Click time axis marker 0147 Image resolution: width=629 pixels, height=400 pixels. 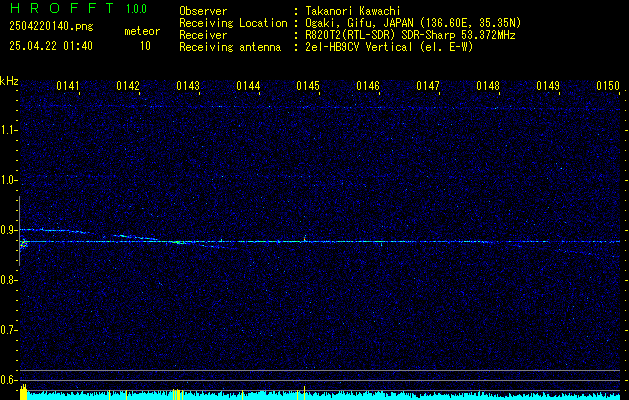pos(428,86)
